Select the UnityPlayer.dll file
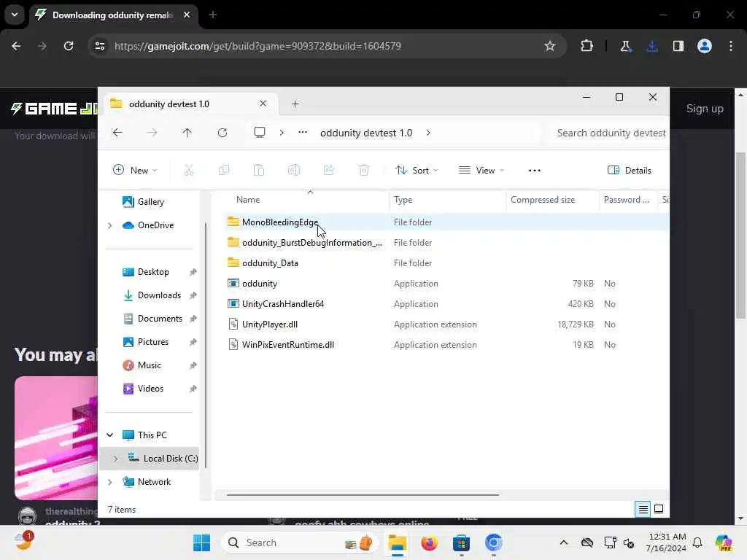This screenshot has height=560, width=747. (270, 324)
